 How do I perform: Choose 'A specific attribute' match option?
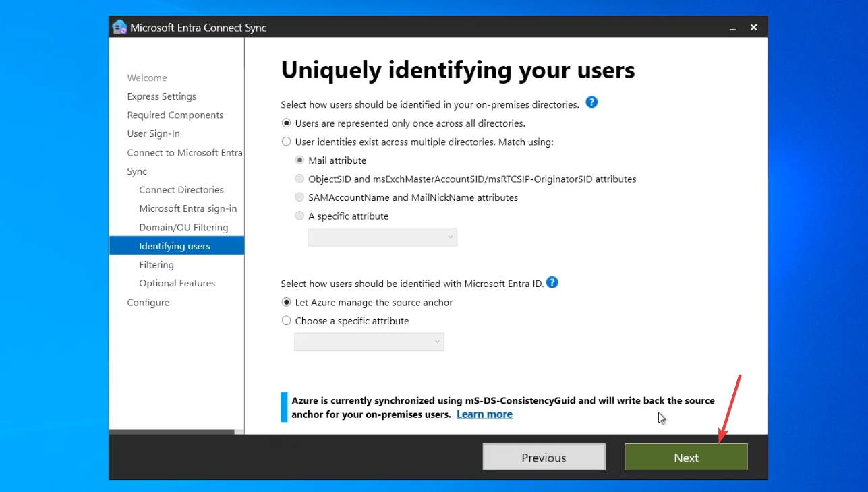299,216
